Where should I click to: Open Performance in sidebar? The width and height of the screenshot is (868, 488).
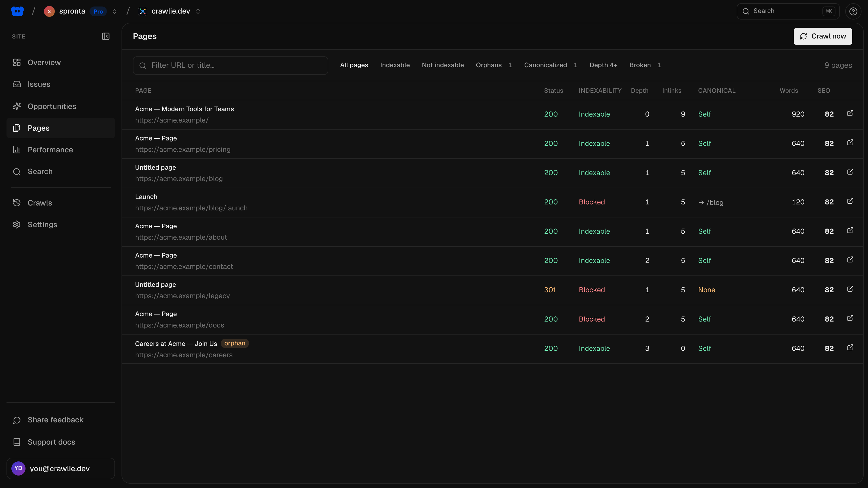click(61, 150)
